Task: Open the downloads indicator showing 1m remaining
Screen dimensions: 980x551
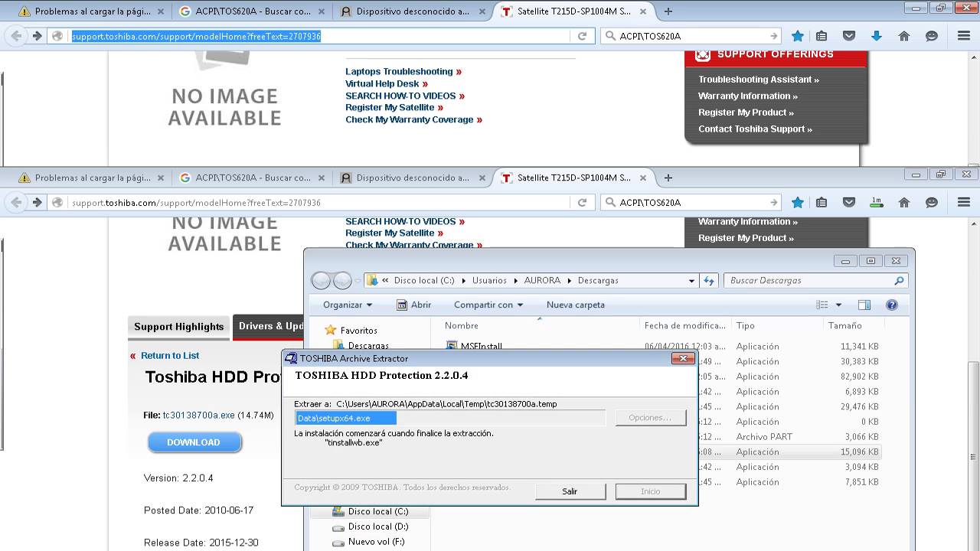Action: click(x=877, y=203)
